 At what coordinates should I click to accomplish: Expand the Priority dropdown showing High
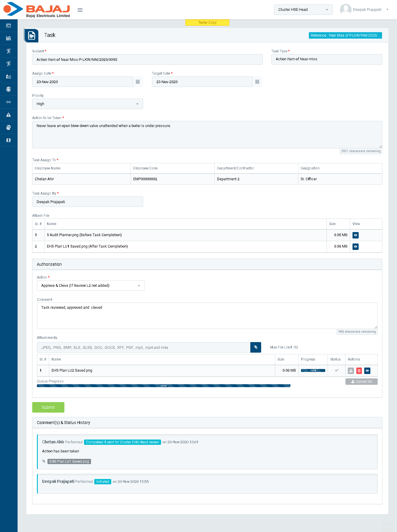click(88, 104)
